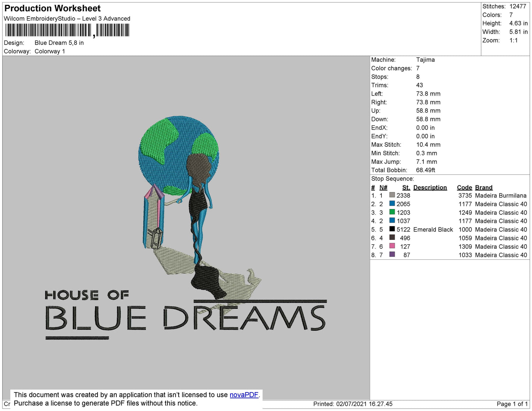Click the Max Jump value '7.1 mm'
This screenshot has height=411, width=532.
pyautogui.click(x=426, y=162)
